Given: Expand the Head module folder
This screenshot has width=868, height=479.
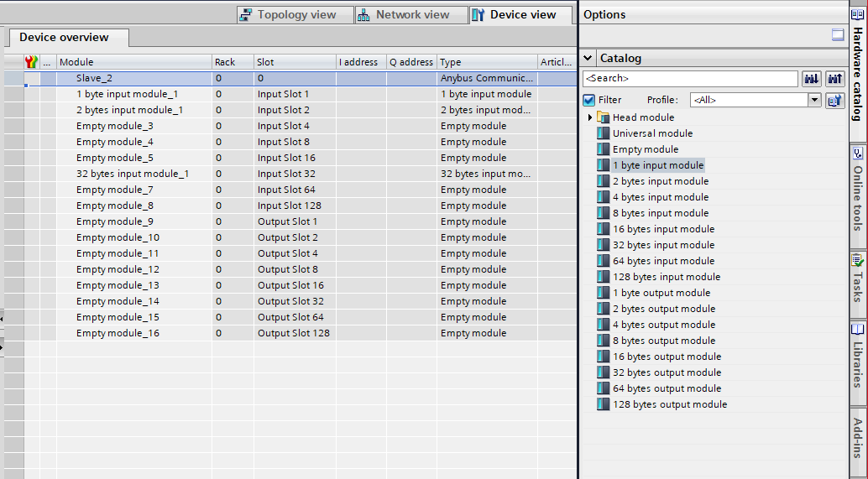Looking at the screenshot, I should tap(590, 117).
